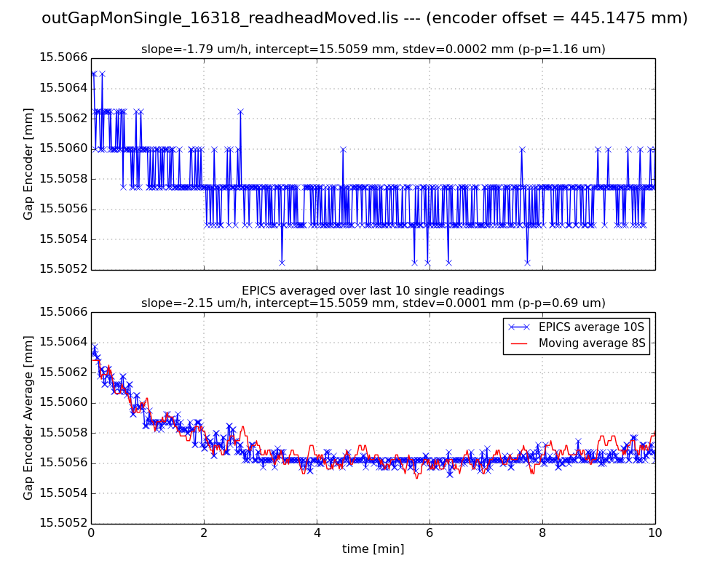Click the bottom plot's 15.5052 y-tick label
This screenshot has width=728, height=582.
click(63, 523)
